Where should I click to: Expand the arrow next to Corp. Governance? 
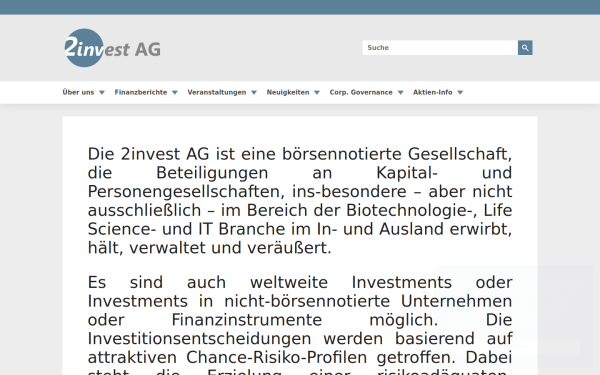(401, 93)
